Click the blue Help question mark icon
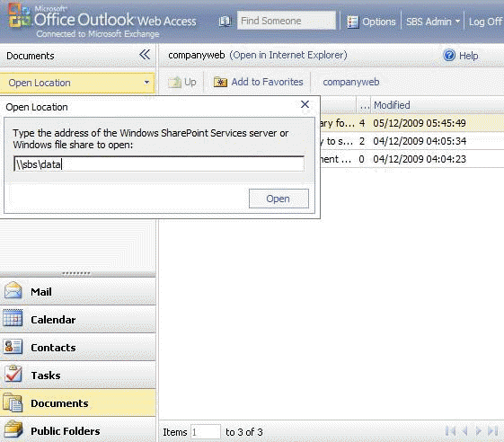The width and height of the screenshot is (504, 442). click(x=449, y=56)
